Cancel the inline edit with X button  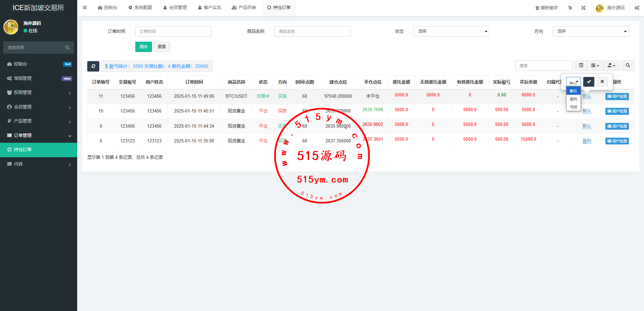click(x=602, y=82)
